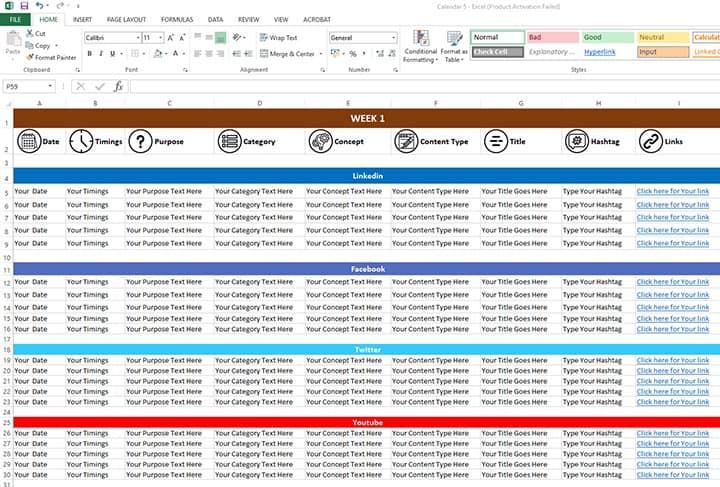The image size is (720, 487).
Task: Click the Cut icon in Clipboard
Action: [x=36, y=33]
